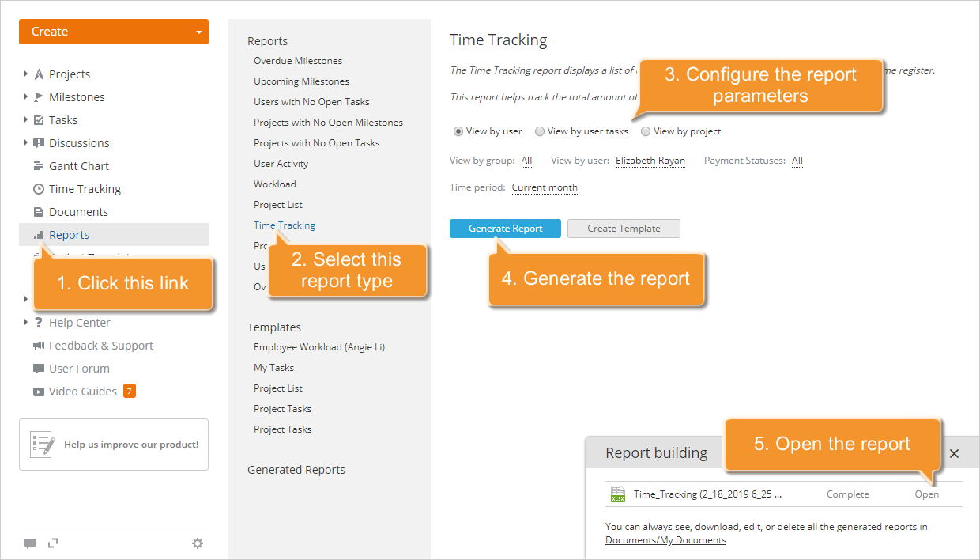Change Time period from Current month
The image size is (980, 560).
click(x=544, y=187)
